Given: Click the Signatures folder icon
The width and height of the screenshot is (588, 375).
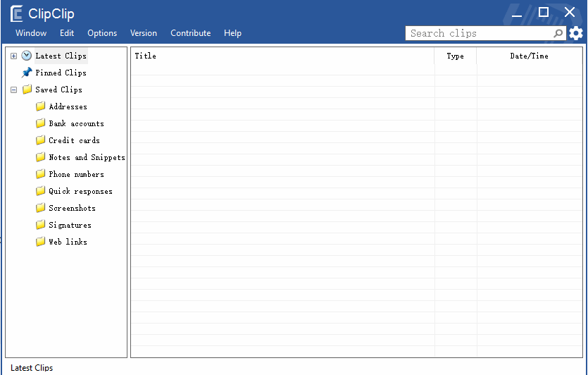Looking at the screenshot, I should (x=41, y=225).
